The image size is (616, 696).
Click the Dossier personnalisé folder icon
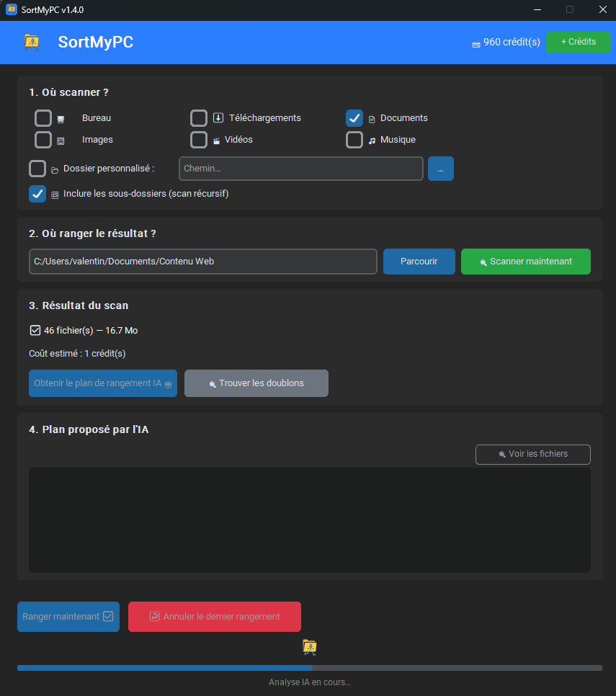coord(55,170)
